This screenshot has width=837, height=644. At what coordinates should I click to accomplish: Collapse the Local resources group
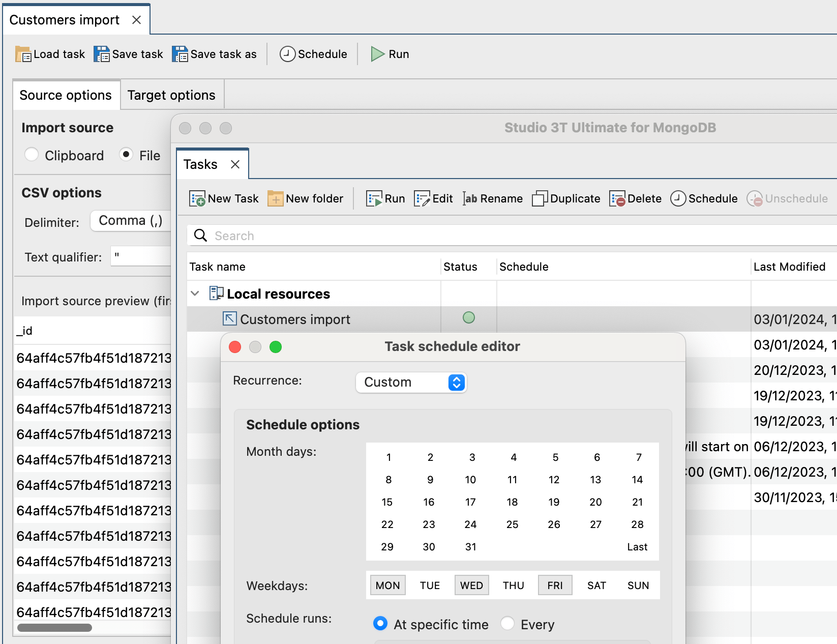195,294
